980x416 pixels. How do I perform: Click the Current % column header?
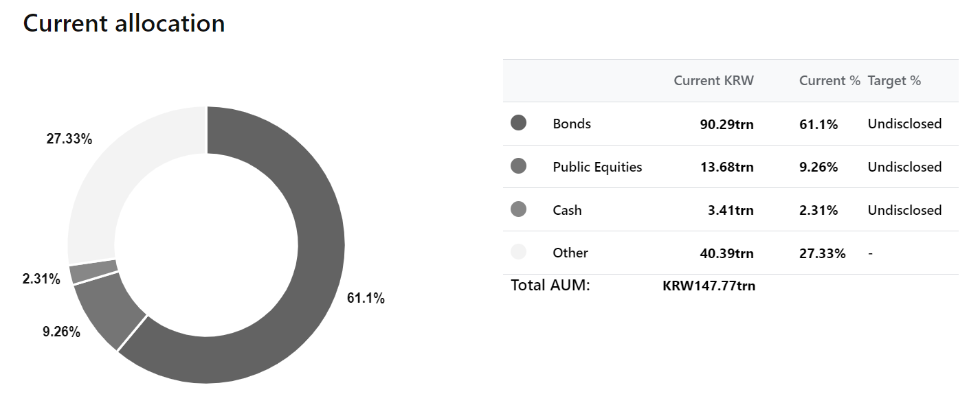829,80
